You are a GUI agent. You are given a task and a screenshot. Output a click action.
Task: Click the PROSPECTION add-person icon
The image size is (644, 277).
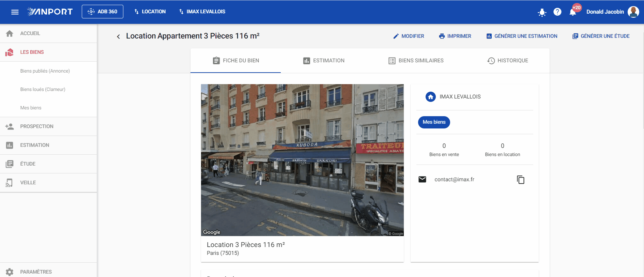pos(10,126)
